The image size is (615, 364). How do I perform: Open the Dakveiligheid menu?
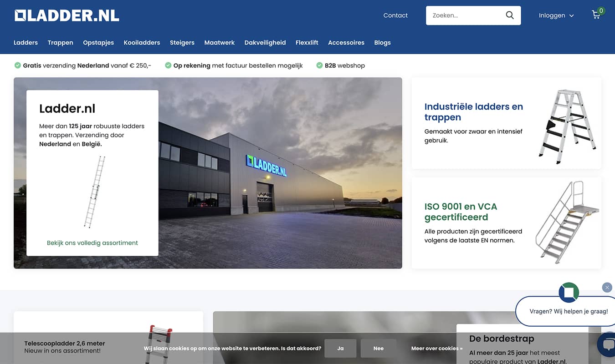pyautogui.click(x=265, y=43)
